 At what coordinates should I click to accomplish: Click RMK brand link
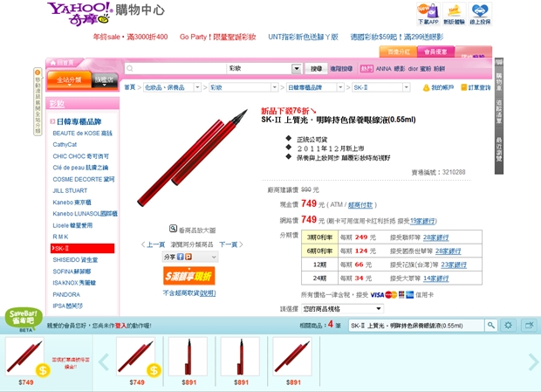pos(60,237)
